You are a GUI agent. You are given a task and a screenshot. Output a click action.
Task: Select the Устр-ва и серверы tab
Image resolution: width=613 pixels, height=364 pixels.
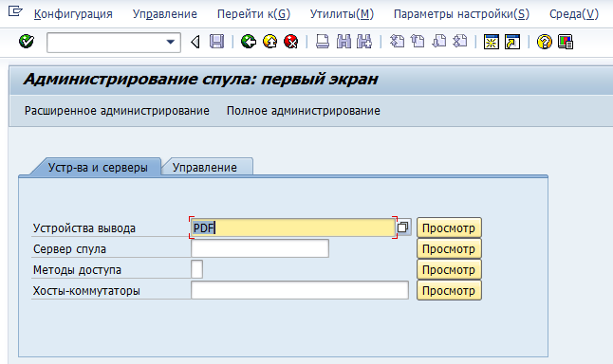tap(98, 168)
